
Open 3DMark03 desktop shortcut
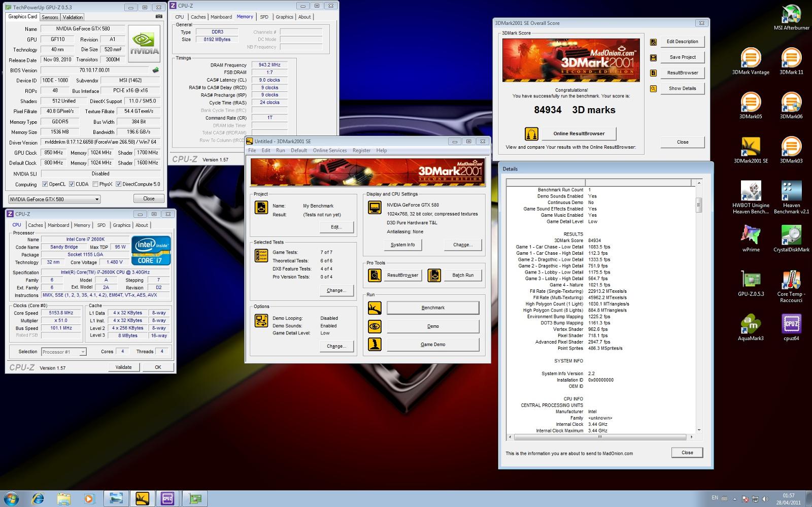(x=791, y=150)
